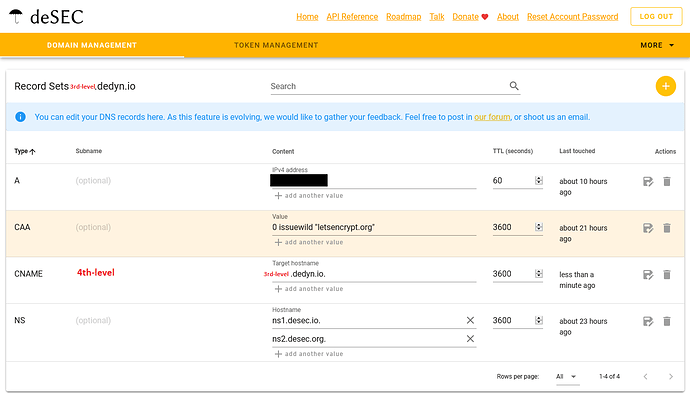690x394 pixels.
Task: Adjust TTL stepper for A record
Action: [x=539, y=180]
